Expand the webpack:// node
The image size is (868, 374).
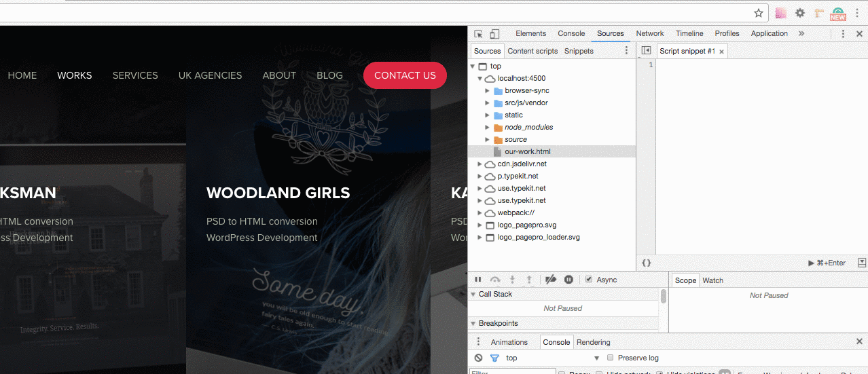pyautogui.click(x=480, y=213)
